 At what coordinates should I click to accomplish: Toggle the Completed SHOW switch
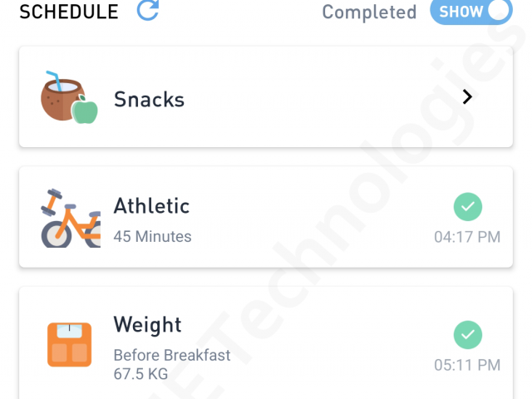[471, 12]
